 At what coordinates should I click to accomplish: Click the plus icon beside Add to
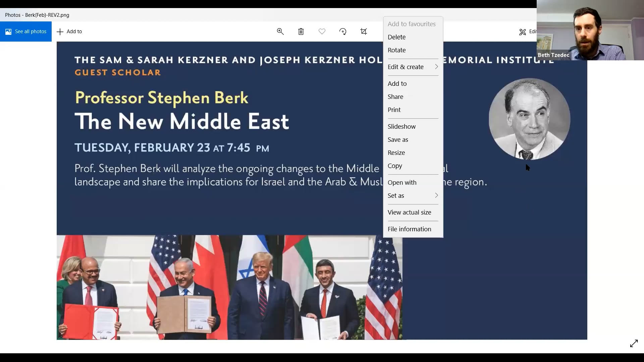(59, 32)
